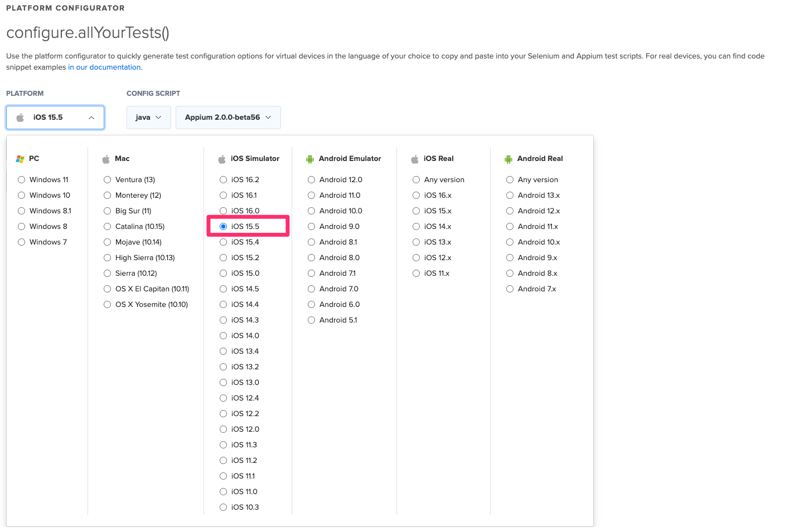Select iOS 11.x real device radio button

tap(416, 274)
